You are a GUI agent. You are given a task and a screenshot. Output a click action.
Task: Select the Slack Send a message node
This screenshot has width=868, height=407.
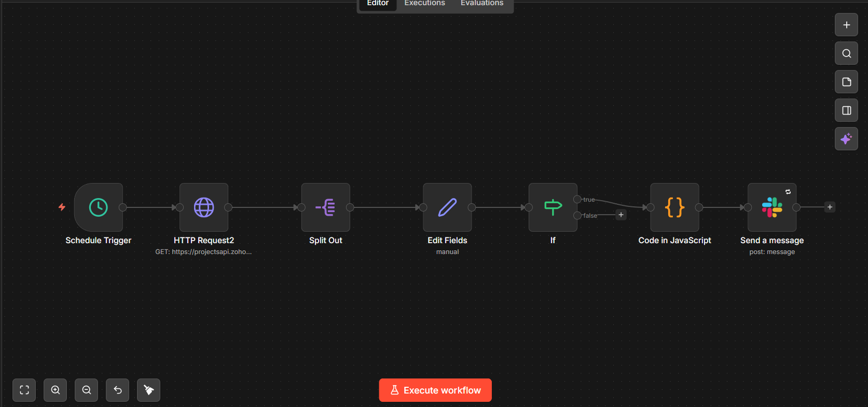point(772,207)
